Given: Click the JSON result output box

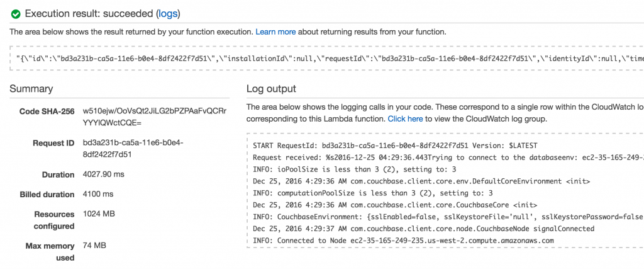Looking at the screenshot, I should (x=326, y=58).
